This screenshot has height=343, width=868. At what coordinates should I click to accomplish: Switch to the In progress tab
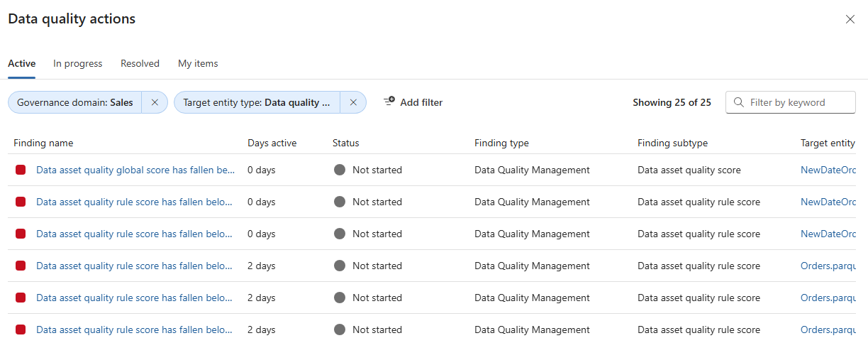78,63
